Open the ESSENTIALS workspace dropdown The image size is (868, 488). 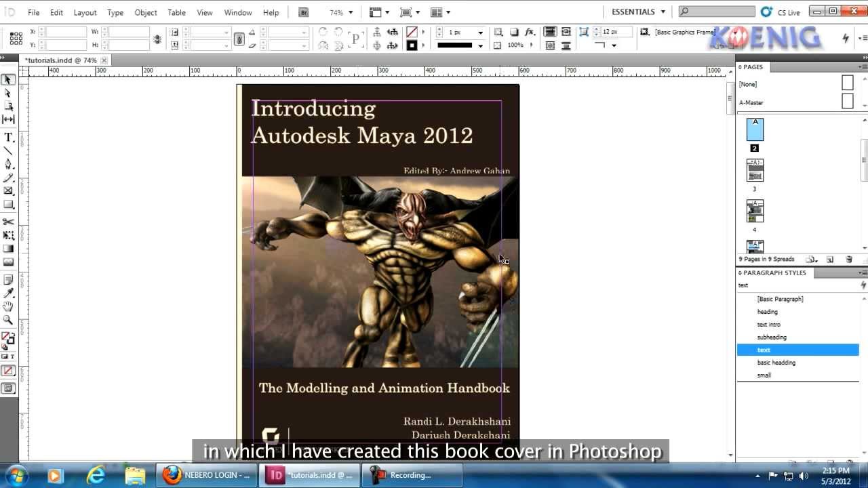pos(638,12)
